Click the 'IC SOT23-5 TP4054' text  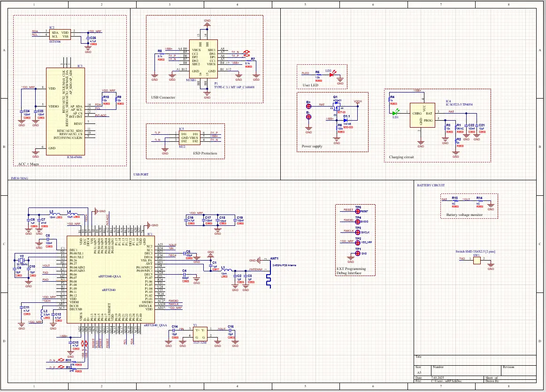459,104
